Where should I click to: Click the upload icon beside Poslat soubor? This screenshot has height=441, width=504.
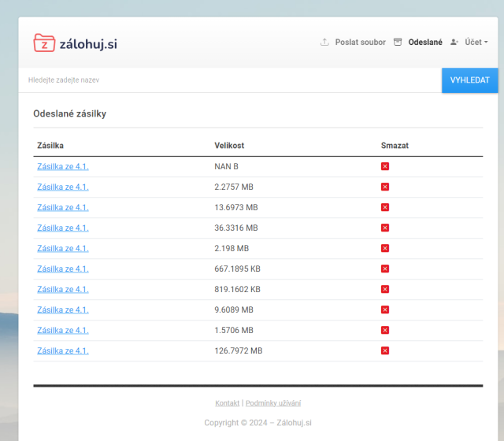(324, 43)
